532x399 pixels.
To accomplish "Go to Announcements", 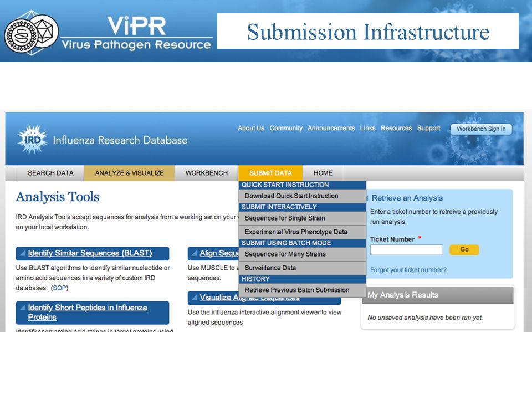I will [331, 128].
